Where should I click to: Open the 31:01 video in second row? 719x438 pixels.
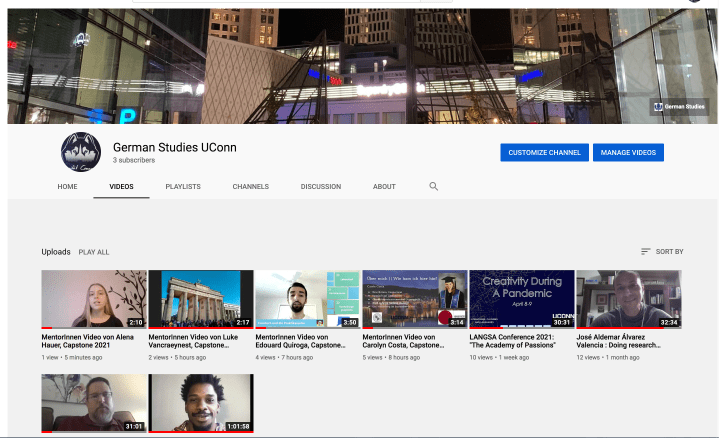tap(93, 403)
